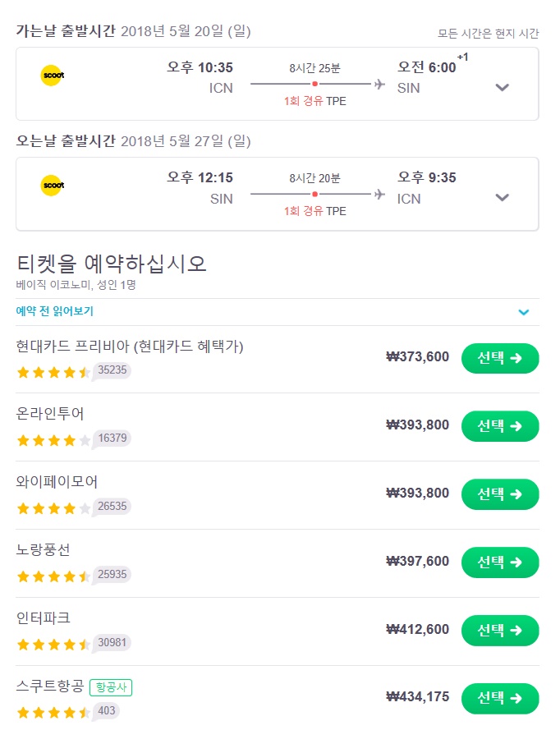Screen dimensions: 560x730
Task: Click star rating for 온라인투어
Action: tap(53, 440)
